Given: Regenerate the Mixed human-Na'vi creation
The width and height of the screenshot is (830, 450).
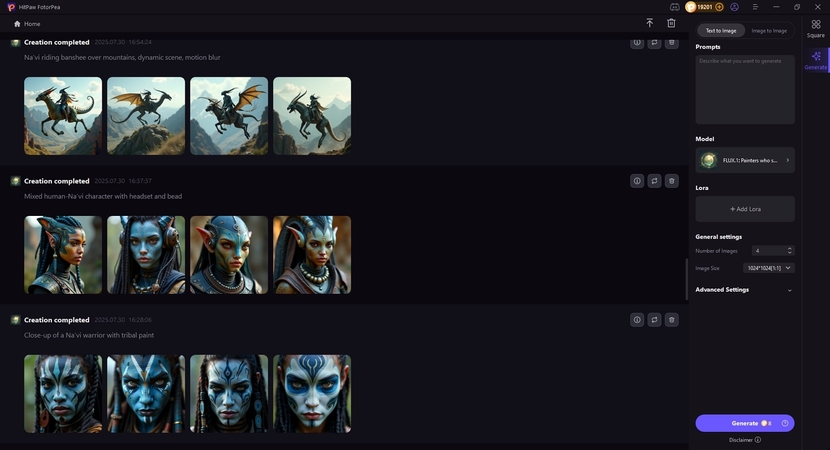Looking at the screenshot, I should [654, 181].
